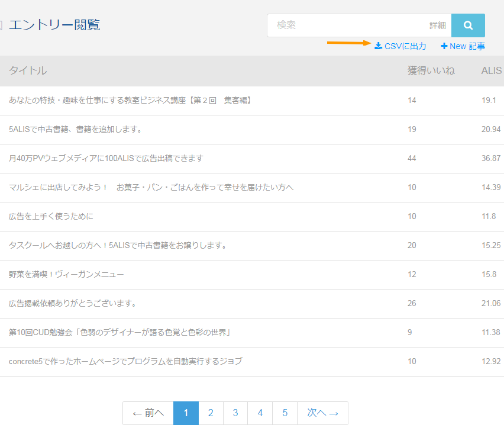
Task: Sort by the タイトル column header
Action: coord(28,70)
